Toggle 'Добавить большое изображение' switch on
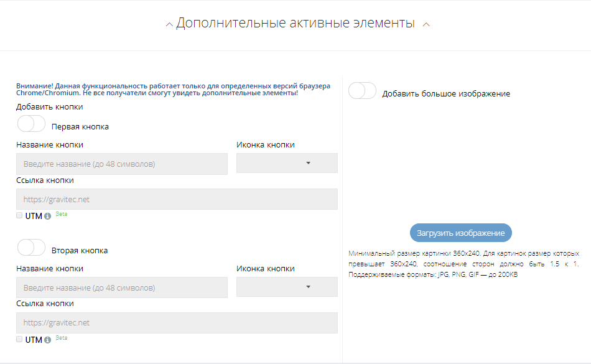 pyautogui.click(x=362, y=91)
